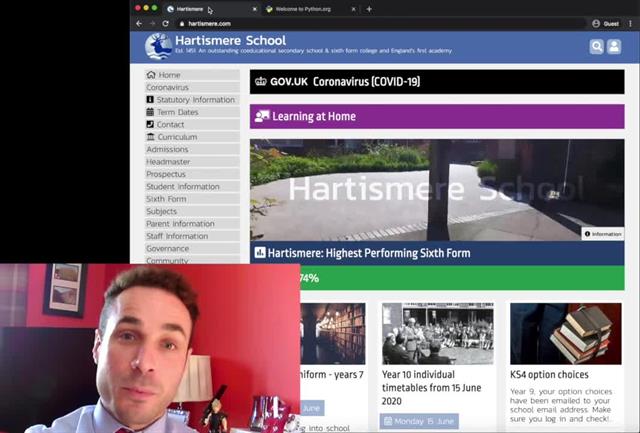The image size is (640, 433).
Task: Go to Headmaster in sidebar
Action: pyautogui.click(x=192, y=162)
